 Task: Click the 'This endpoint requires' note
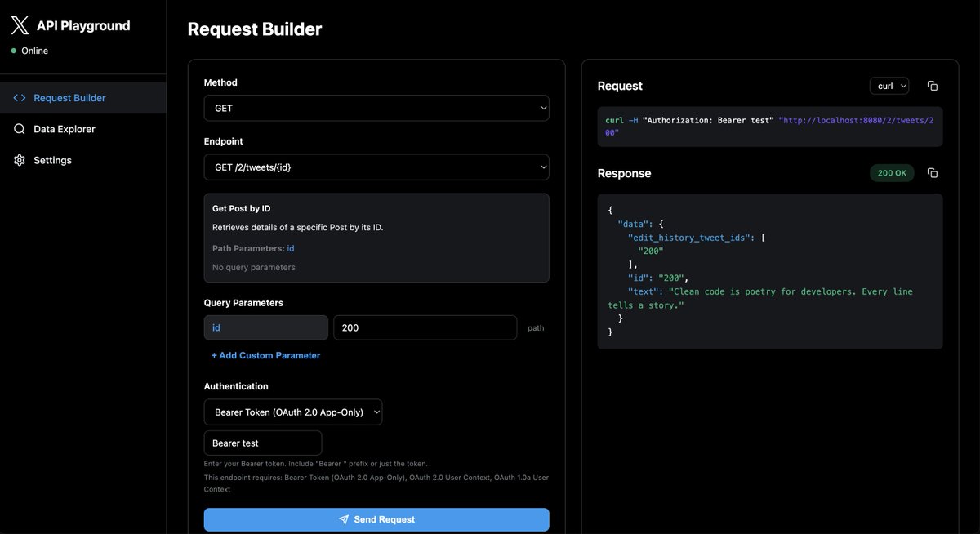376,483
